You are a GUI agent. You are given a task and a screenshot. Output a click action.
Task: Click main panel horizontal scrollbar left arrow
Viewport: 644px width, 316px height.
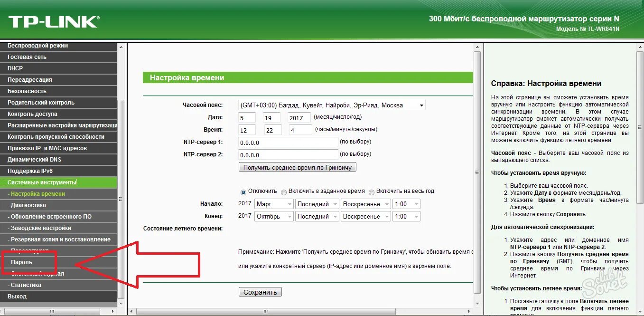(x=131, y=312)
